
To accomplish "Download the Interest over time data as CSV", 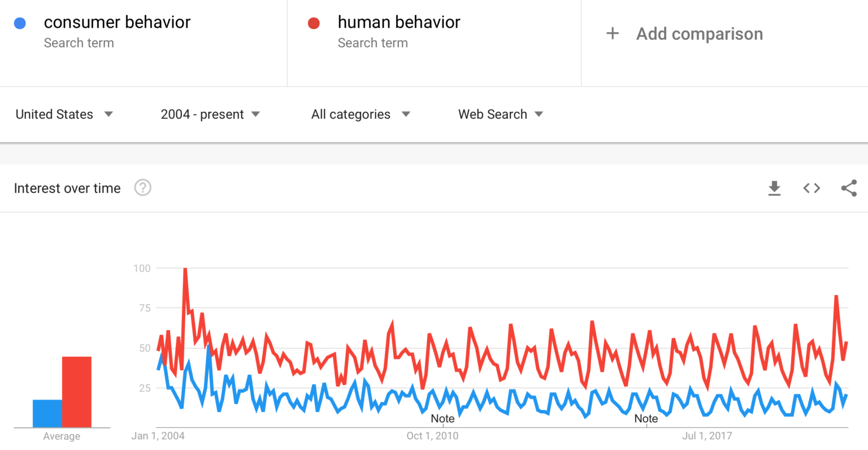I will (774, 188).
